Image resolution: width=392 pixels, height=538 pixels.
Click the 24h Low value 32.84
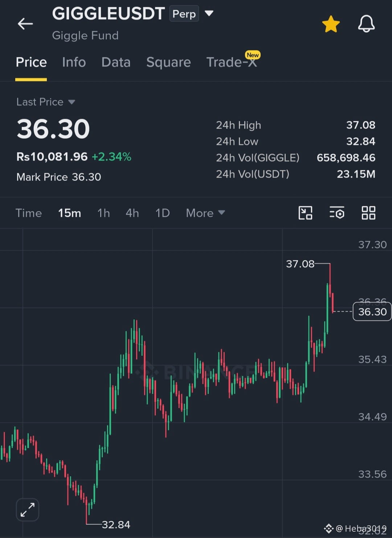click(361, 141)
